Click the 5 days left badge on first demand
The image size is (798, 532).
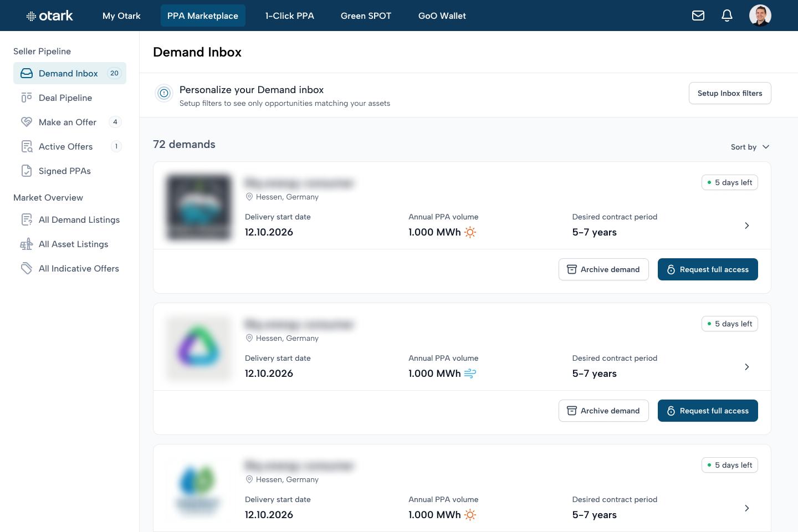click(730, 182)
